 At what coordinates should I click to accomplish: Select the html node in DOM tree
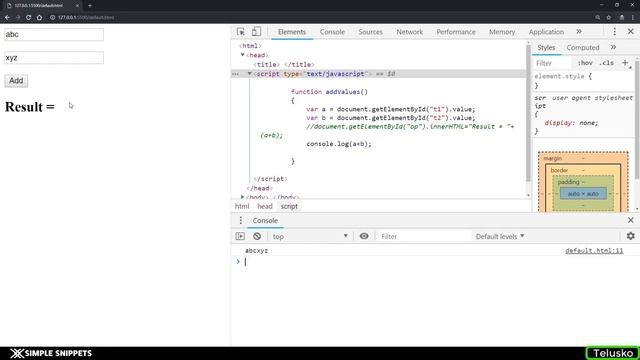pos(250,46)
